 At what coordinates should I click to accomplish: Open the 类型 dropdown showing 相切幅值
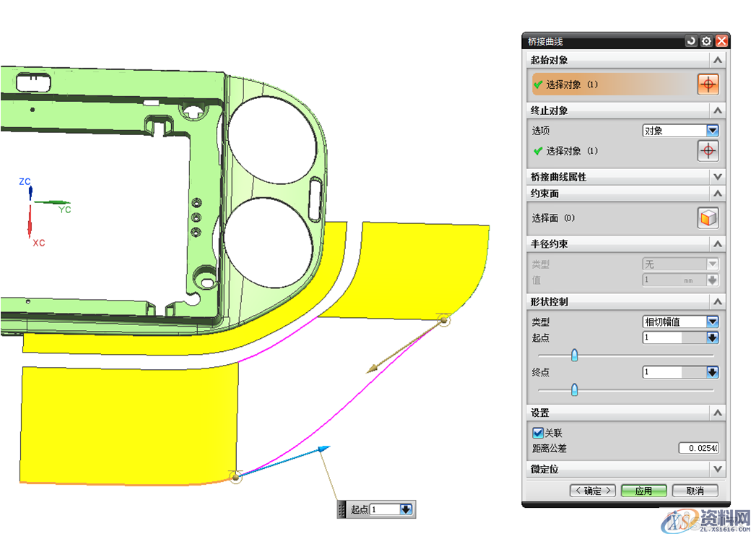713,322
